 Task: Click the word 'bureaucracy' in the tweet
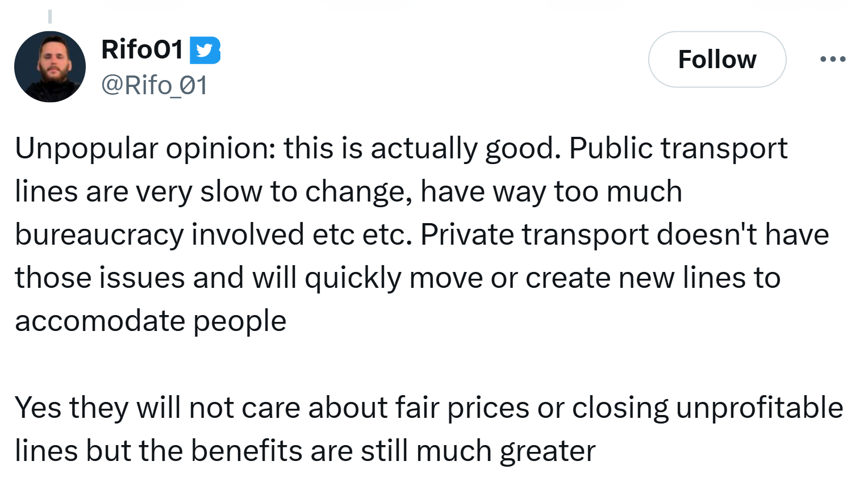point(99,235)
